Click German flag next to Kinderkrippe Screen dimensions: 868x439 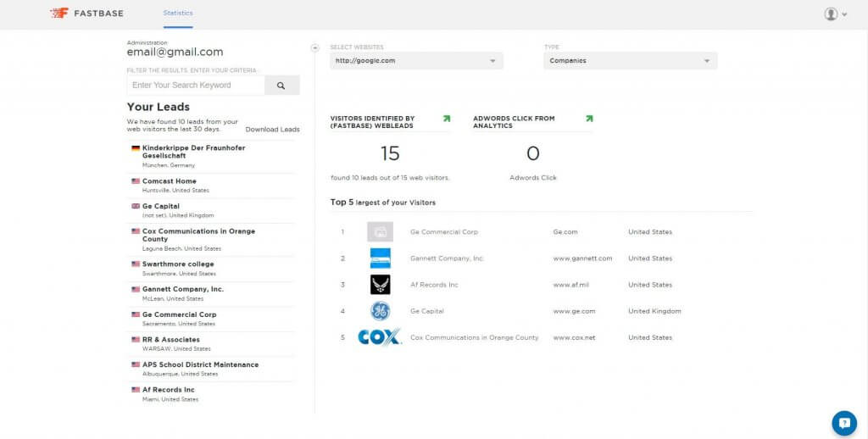point(135,148)
